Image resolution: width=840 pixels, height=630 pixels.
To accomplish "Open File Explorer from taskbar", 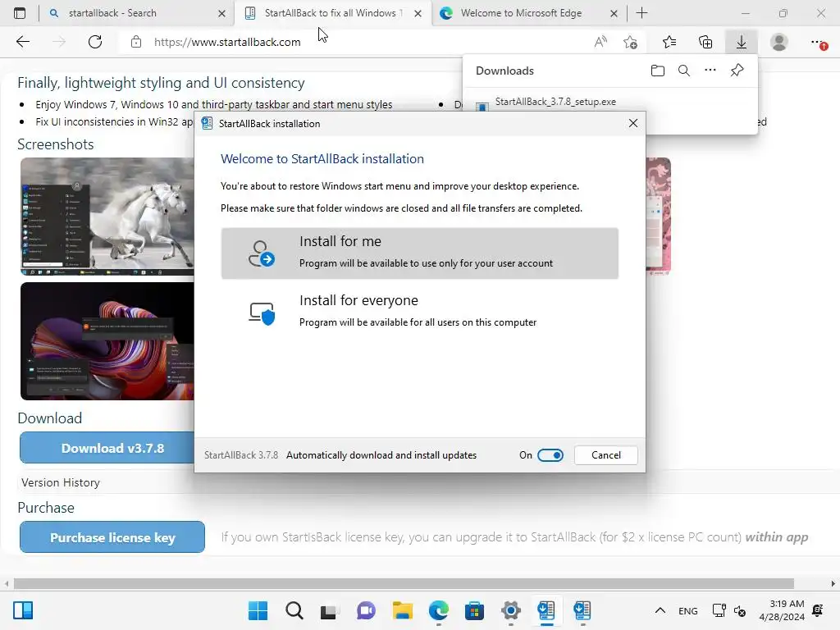I will coord(402,610).
